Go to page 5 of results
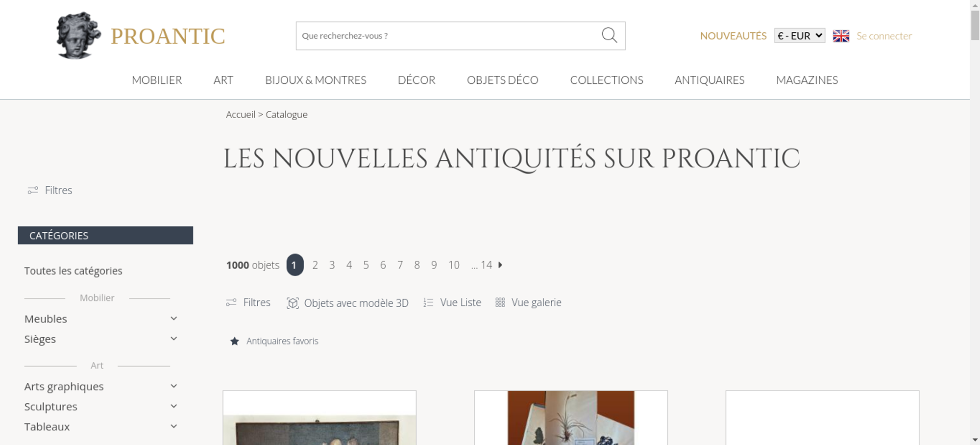The width and height of the screenshot is (980, 445). pos(366,265)
